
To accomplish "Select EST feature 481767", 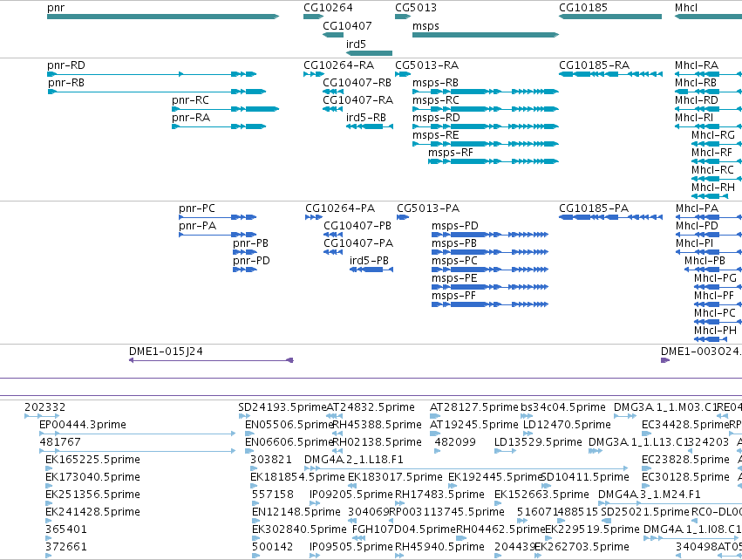I will (x=137, y=451).
